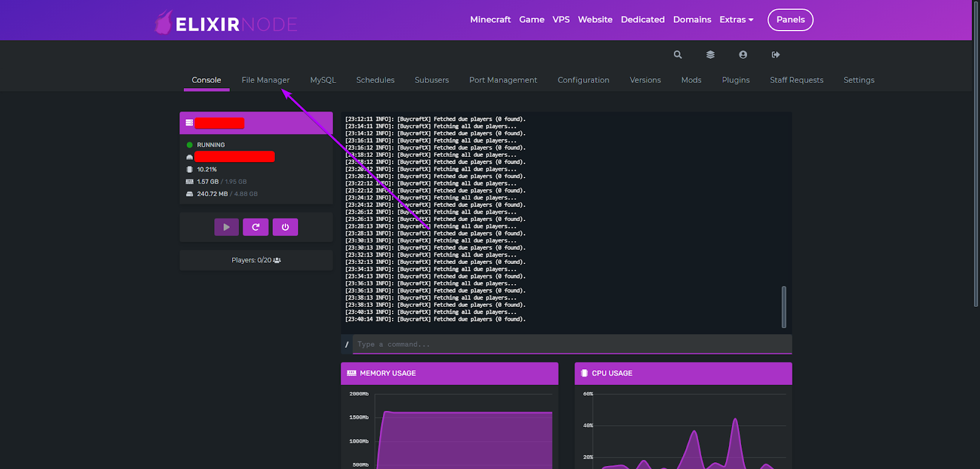Restart the server with the circular arrow button

(256, 227)
